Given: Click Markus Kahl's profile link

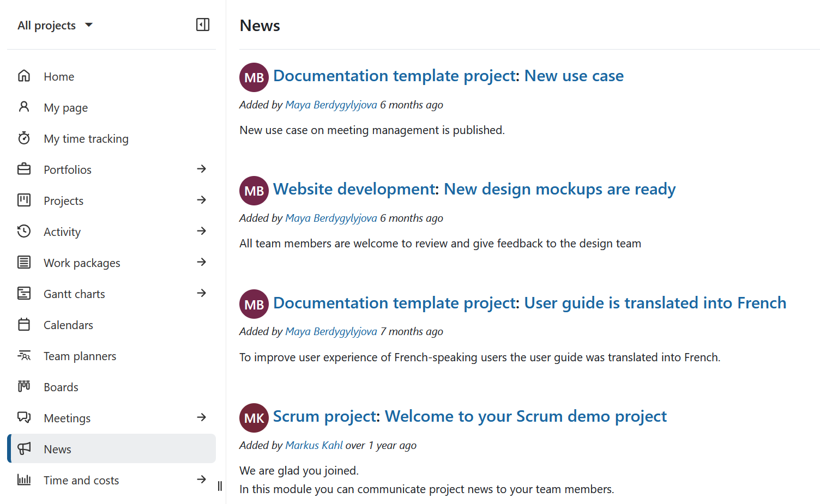Looking at the screenshot, I should (314, 445).
